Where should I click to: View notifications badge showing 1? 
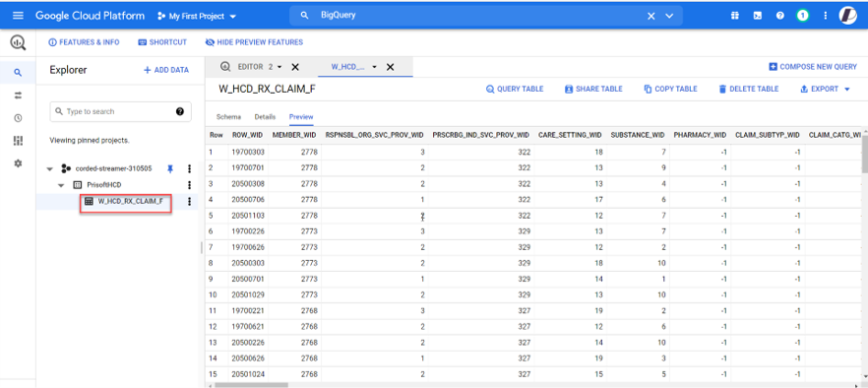tap(802, 16)
